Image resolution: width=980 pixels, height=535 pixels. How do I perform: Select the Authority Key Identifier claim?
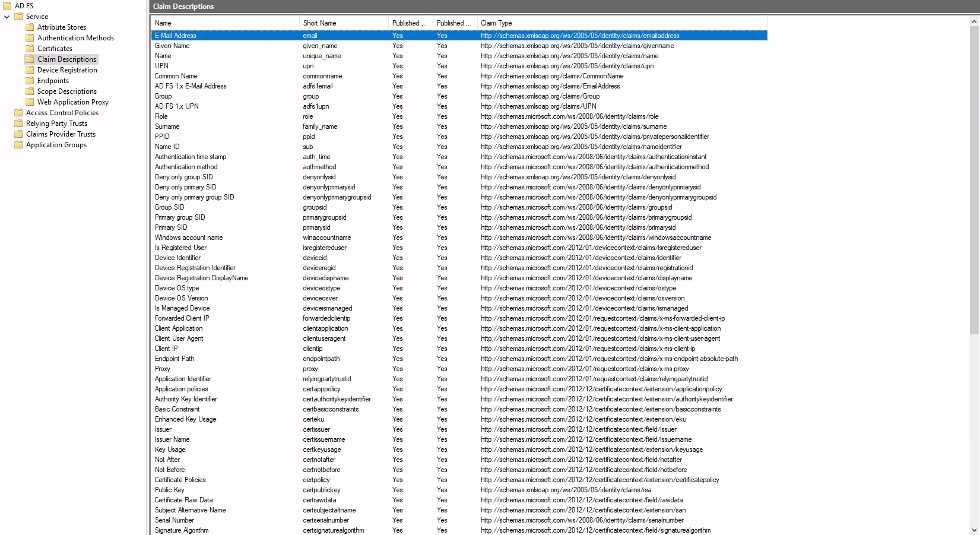(x=459, y=399)
